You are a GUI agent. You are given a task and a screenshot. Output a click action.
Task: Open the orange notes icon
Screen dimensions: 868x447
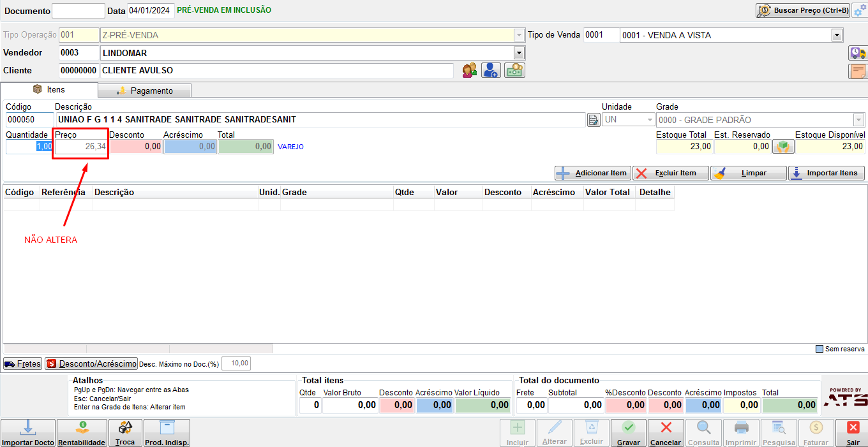click(x=858, y=71)
